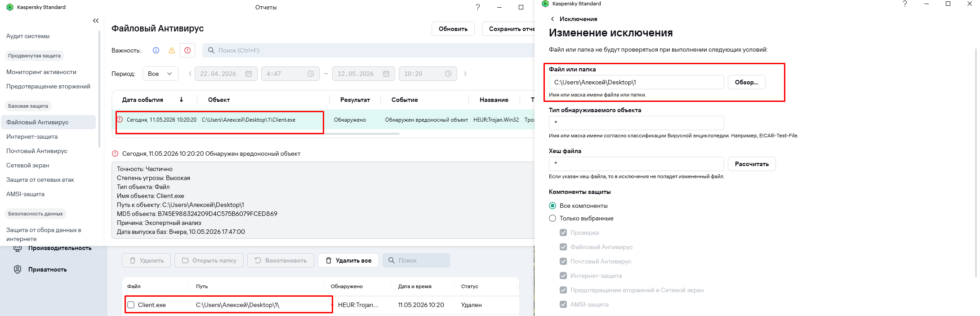Image resolution: width=980 pixels, height=316 pixels.
Task: Click Рассчитать hash button
Action: click(x=752, y=164)
